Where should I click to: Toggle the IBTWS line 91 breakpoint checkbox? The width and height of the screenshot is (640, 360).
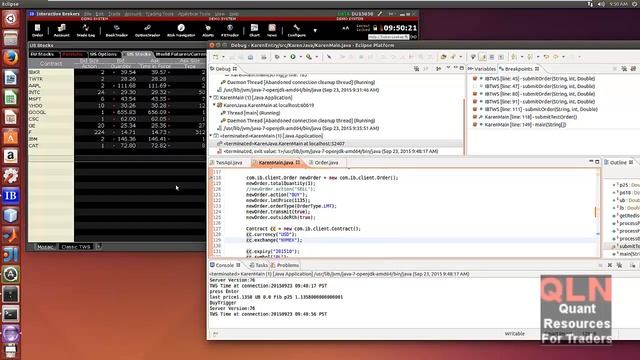[x=475, y=102]
